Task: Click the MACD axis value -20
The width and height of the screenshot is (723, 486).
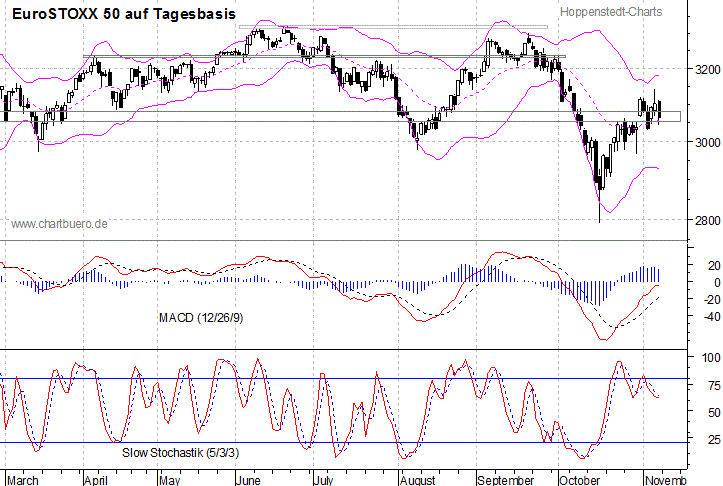Action: click(711, 300)
